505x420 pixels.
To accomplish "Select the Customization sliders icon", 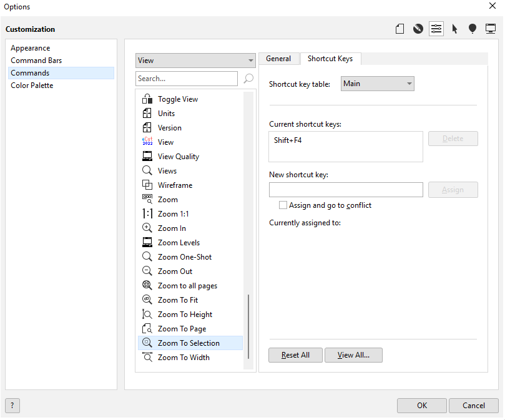I will [436, 29].
